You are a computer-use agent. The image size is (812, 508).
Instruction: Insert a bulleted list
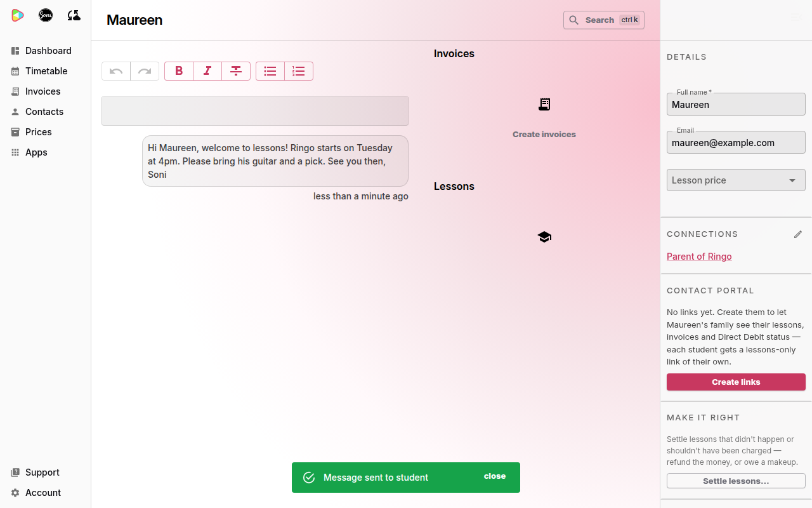pyautogui.click(x=270, y=71)
